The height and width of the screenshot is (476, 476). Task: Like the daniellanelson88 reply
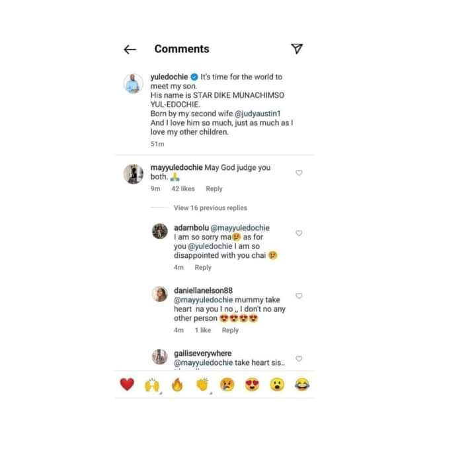point(299,296)
